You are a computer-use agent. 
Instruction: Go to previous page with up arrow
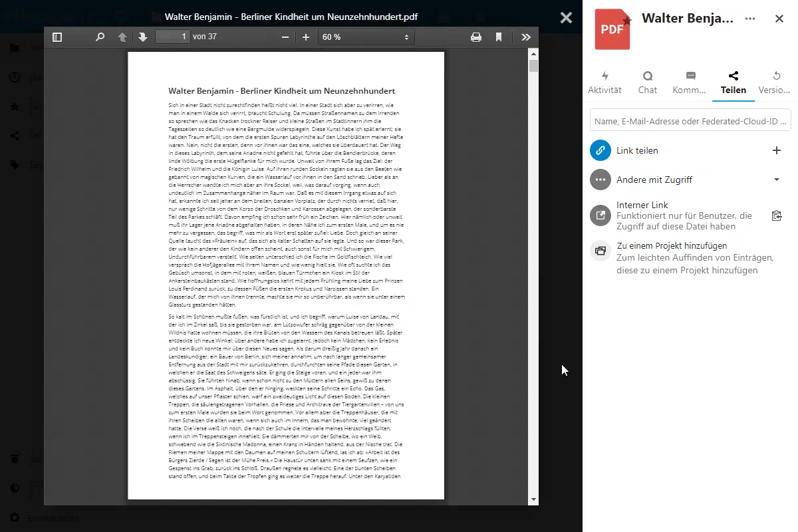pos(122,37)
